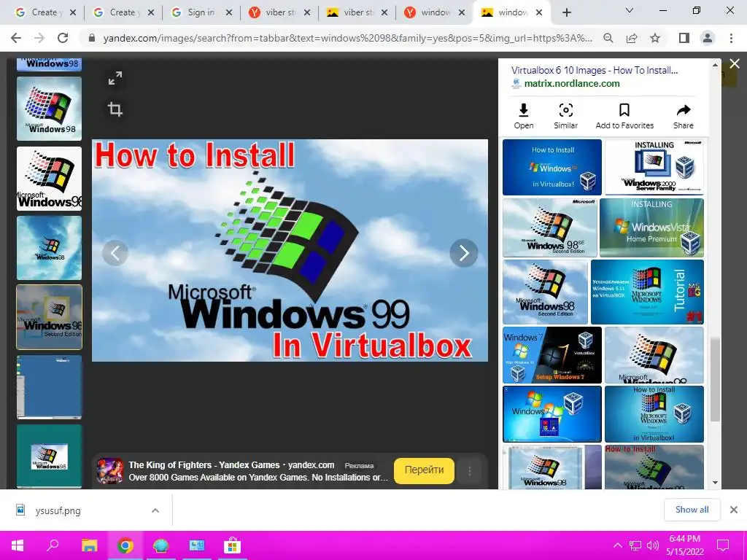
Task: Open the taskbar clock showing 6:44 PM
Action: coord(684,545)
